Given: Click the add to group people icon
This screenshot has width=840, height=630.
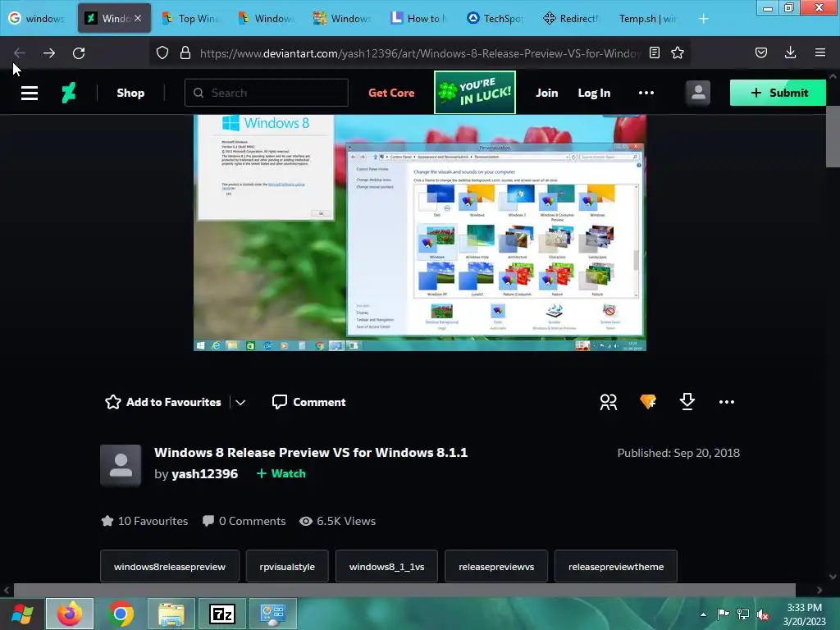Looking at the screenshot, I should pyautogui.click(x=609, y=402).
